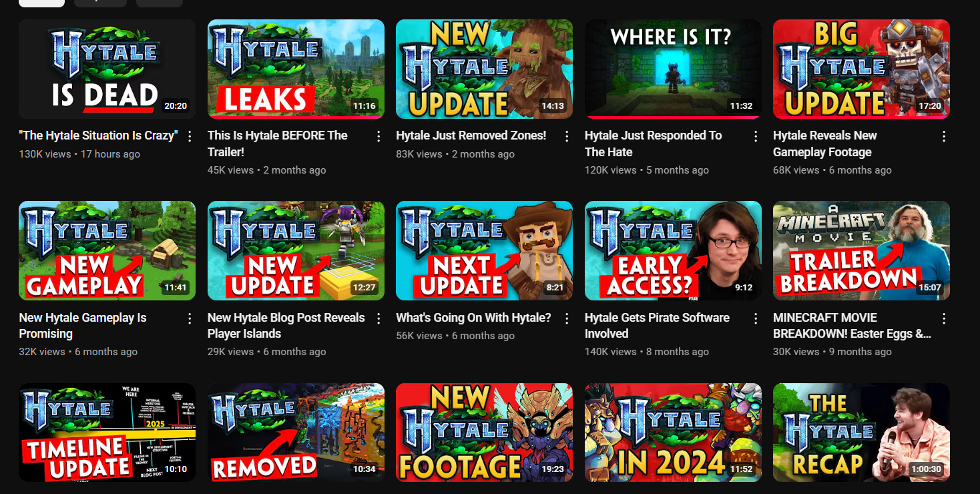Image resolution: width=980 pixels, height=494 pixels.
Task: Click three-dot menu beside Hytale Just Responded To The Hate
Action: pos(756,136)
